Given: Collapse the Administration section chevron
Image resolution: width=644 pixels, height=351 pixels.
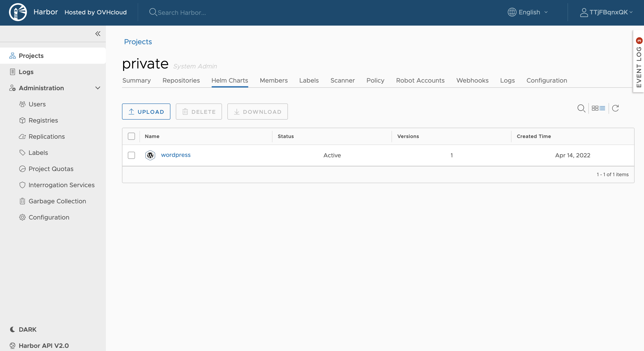Looking at the screenshot, I should tap(98, 88).
